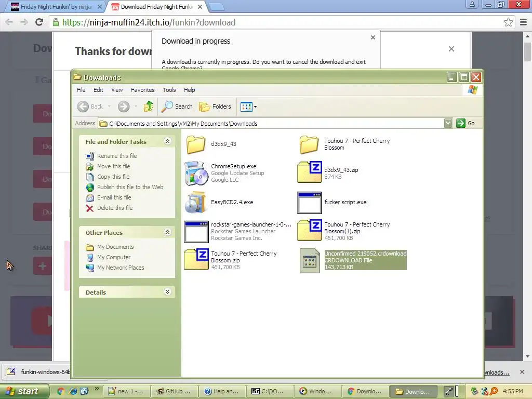Bookmark this page with the star icon
This screenshot has width=532, height=399.
point(508,22)
